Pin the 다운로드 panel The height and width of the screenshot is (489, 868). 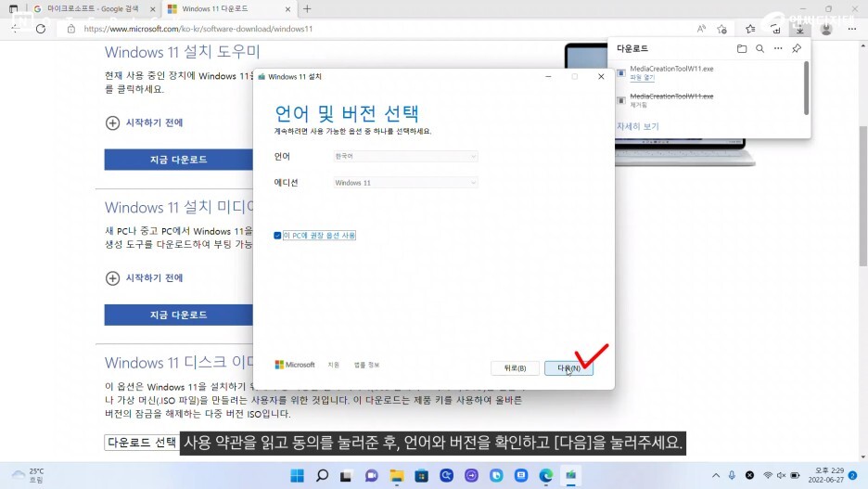[797, 49]
